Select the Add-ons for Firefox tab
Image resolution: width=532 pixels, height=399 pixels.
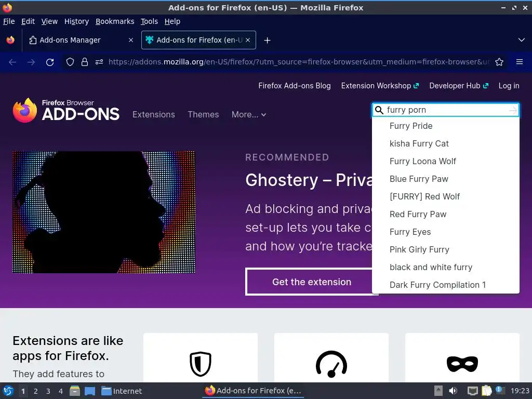(x=198, y=40)
